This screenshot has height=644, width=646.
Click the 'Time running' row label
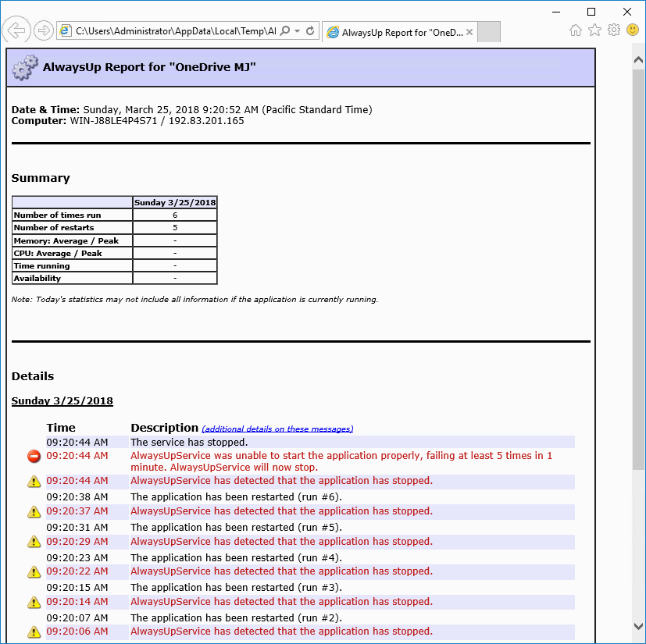point(41,266)
